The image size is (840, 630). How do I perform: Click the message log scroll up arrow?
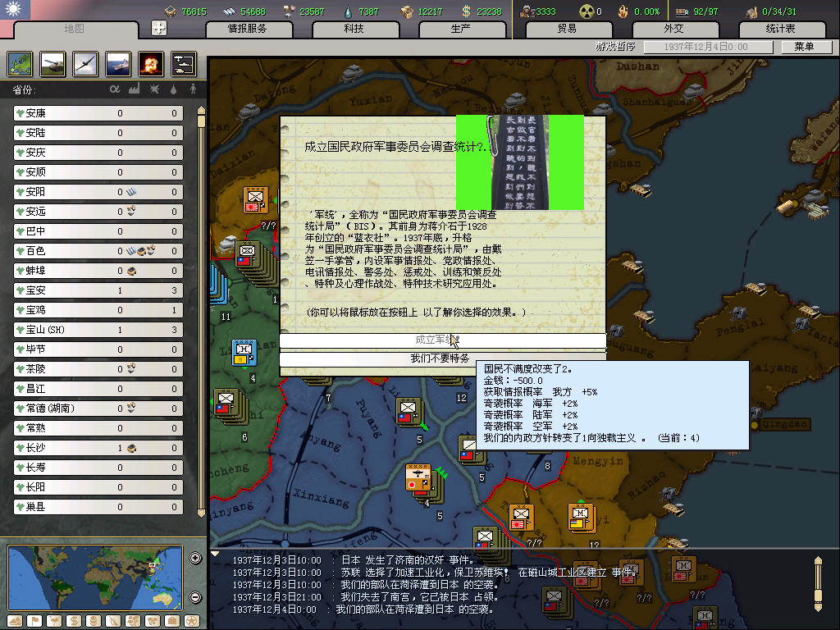818,561
